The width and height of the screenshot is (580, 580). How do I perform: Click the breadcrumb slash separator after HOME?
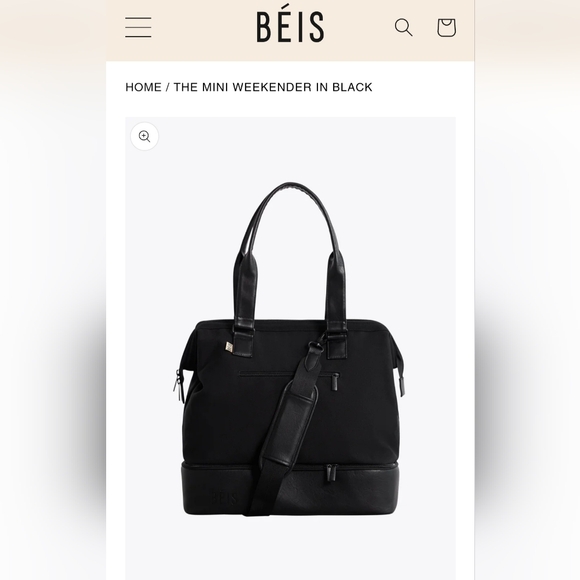(x=168, y=87)
